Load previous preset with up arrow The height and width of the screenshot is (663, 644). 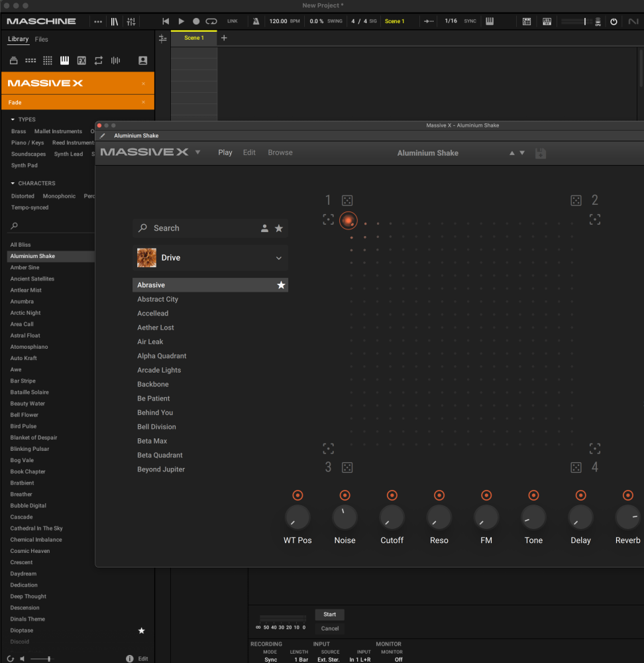click(512, 153)
